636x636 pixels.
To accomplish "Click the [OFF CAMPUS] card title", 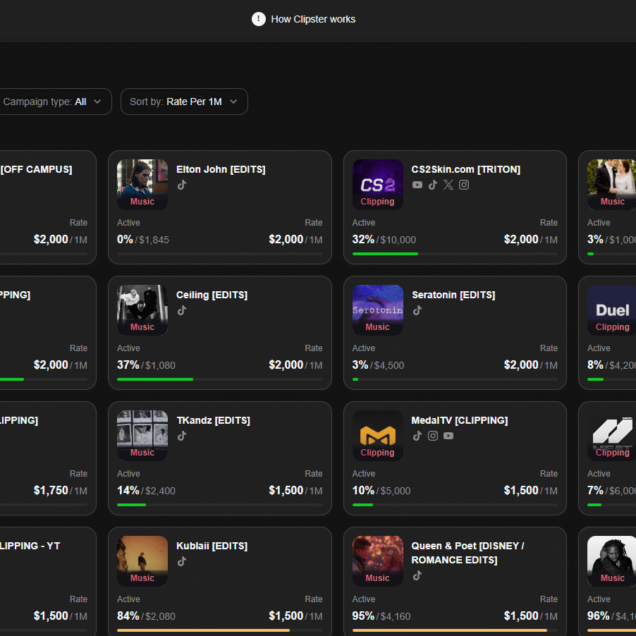I will (37, 170).
